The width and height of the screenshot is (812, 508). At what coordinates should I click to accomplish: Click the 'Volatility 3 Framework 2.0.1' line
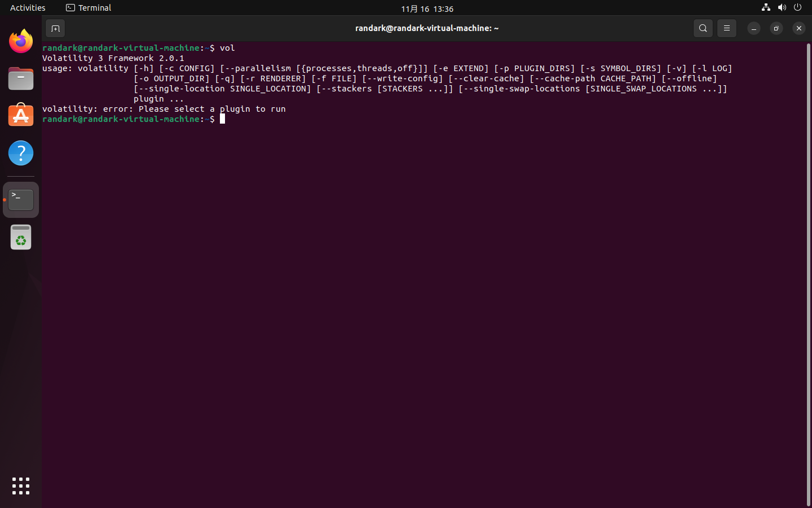(113, 58)
